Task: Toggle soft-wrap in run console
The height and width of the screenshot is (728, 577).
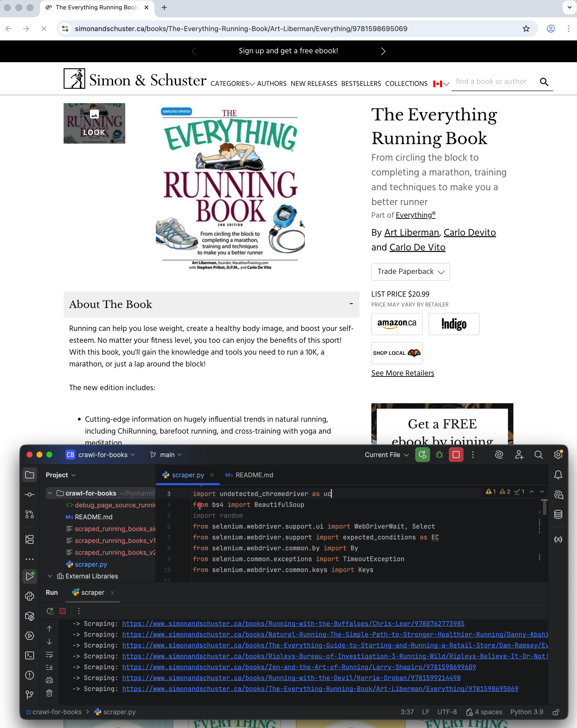Action: tap(49, 655)
